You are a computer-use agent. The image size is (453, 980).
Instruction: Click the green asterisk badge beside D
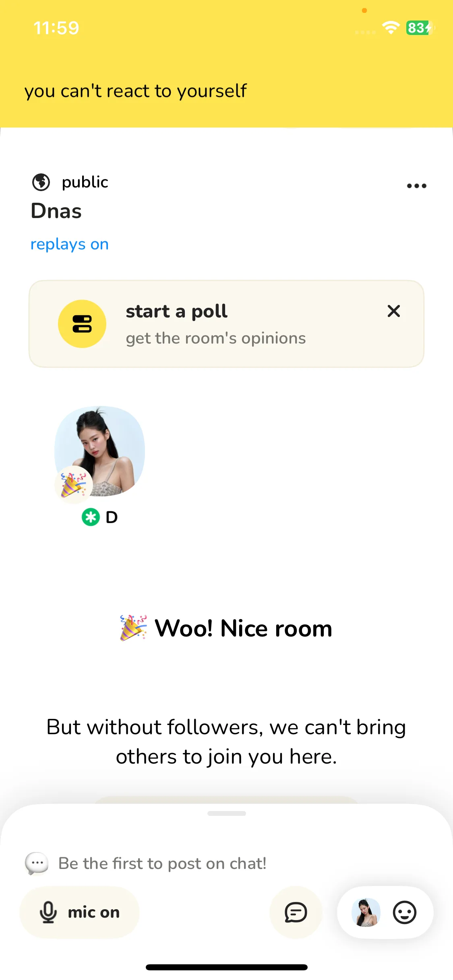click(x=91, y=517)
